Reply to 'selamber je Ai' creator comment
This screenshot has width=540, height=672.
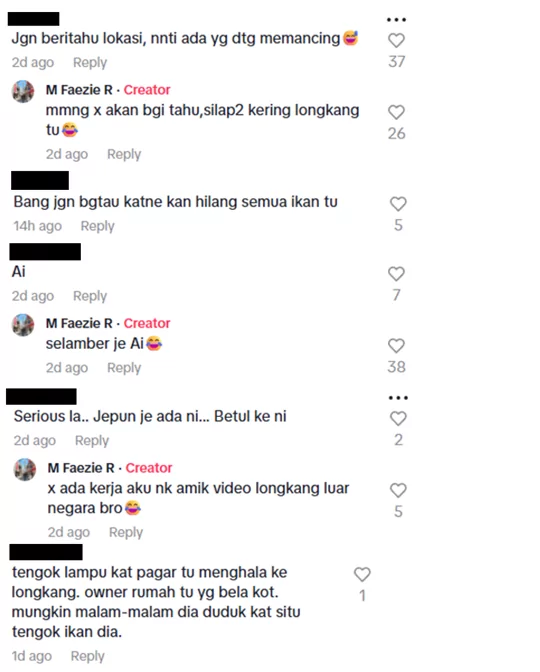(x=124, y=368)
